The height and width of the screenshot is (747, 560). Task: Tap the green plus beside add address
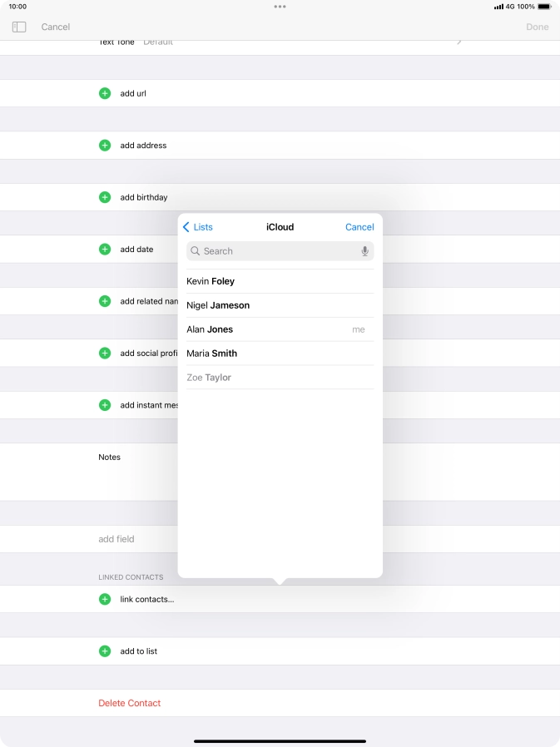coord(105,146)
